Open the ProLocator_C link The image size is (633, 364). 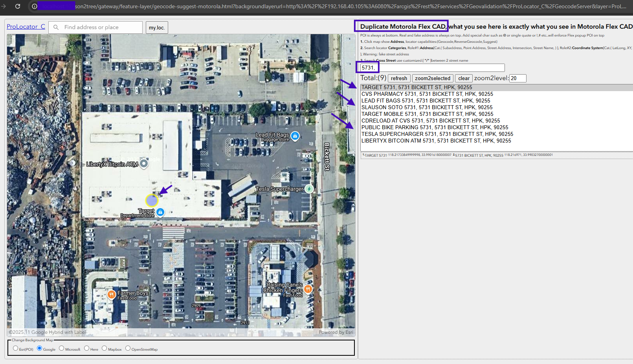(26, 27)
